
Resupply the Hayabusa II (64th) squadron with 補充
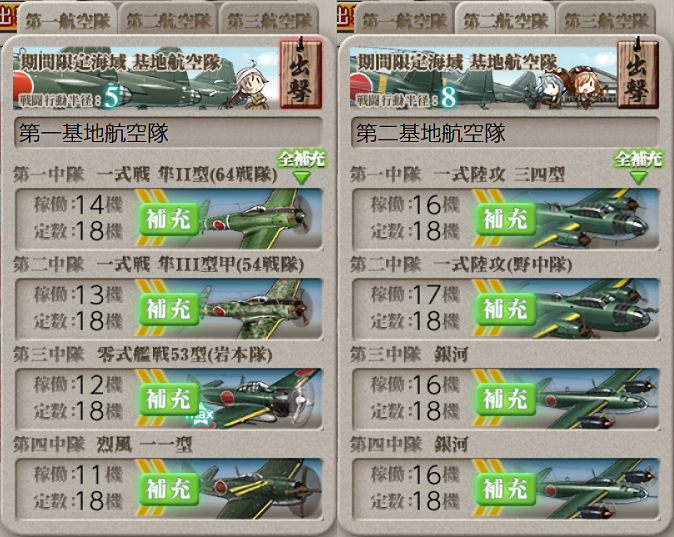168,219
